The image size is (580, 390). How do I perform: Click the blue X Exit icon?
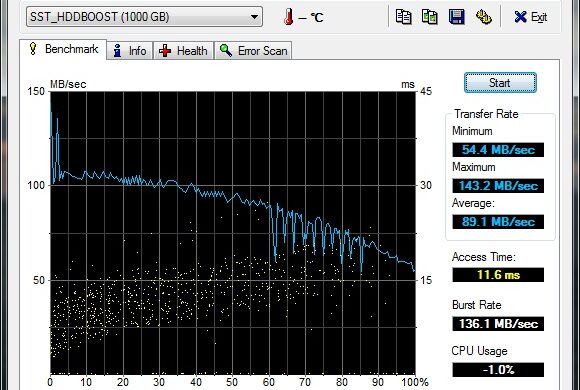tap(520, 17)
